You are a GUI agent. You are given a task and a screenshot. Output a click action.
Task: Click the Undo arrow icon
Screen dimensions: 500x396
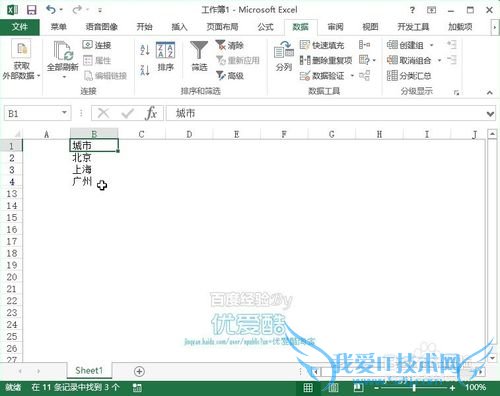[x=51, y=10]
